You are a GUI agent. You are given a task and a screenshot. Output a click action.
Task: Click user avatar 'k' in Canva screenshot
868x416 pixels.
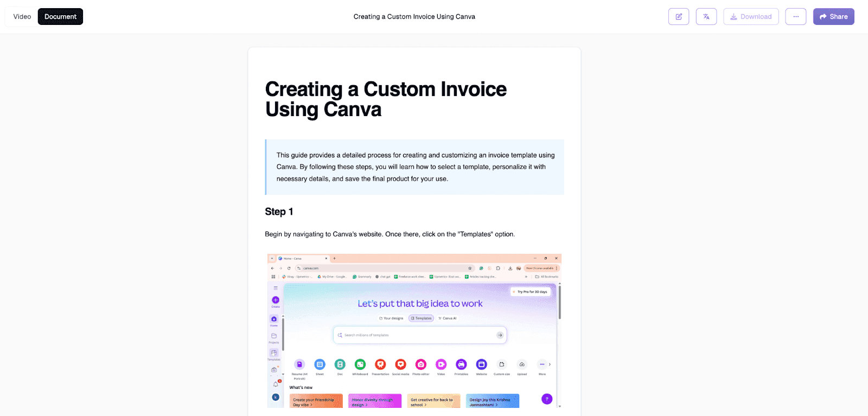click(x=276, y=398)
